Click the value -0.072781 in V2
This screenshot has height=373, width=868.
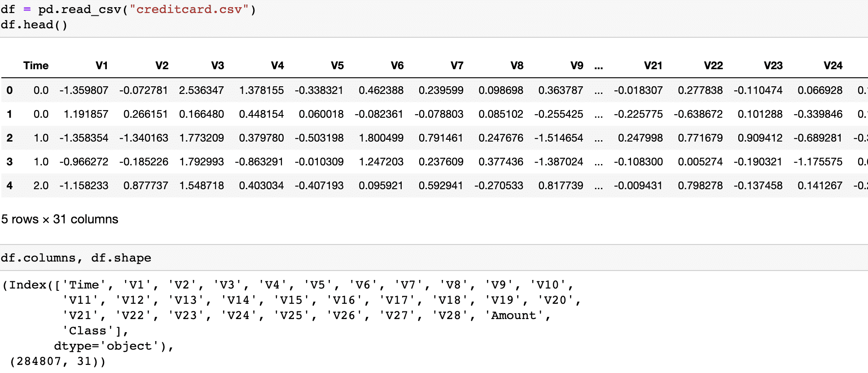[x=144, y=90]
